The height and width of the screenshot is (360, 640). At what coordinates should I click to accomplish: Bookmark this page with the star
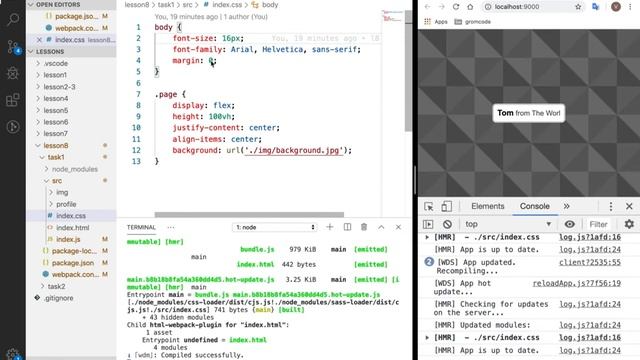tap(578, 7)
